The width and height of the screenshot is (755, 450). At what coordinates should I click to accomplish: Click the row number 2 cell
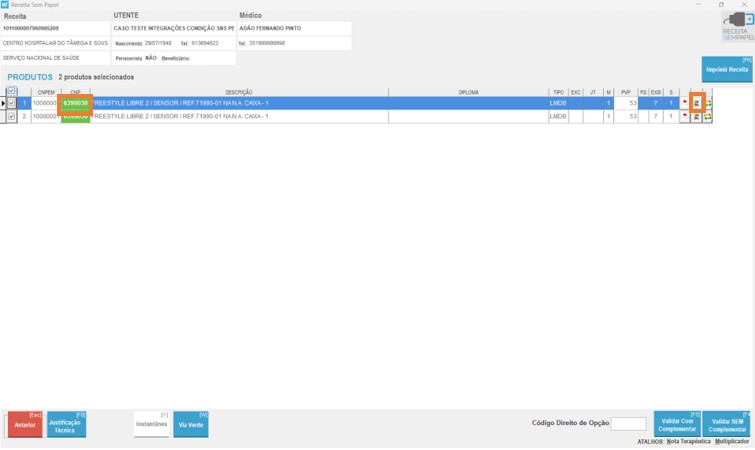click(25, 116)
